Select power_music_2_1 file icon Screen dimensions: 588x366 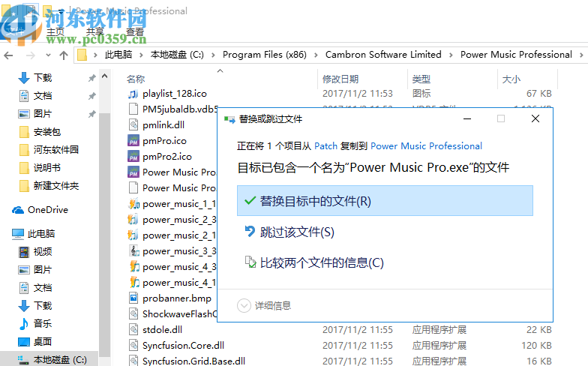[x=133, y=235]
